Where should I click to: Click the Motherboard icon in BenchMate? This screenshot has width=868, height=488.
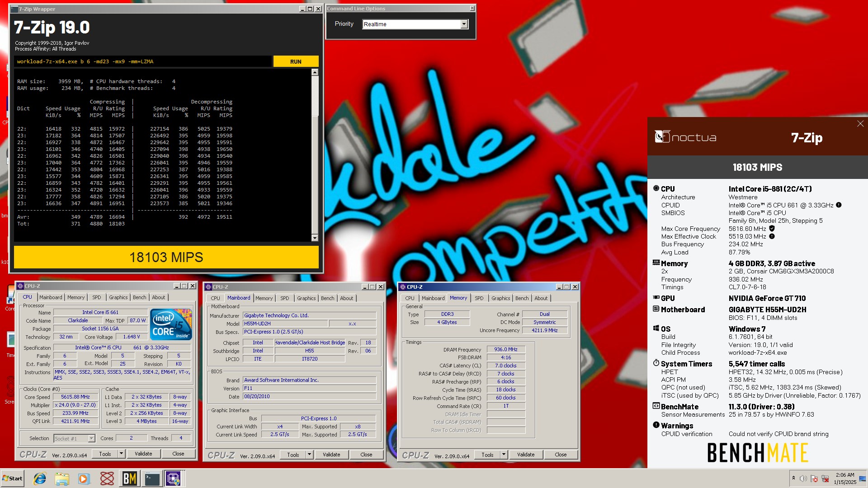(656, 309)
